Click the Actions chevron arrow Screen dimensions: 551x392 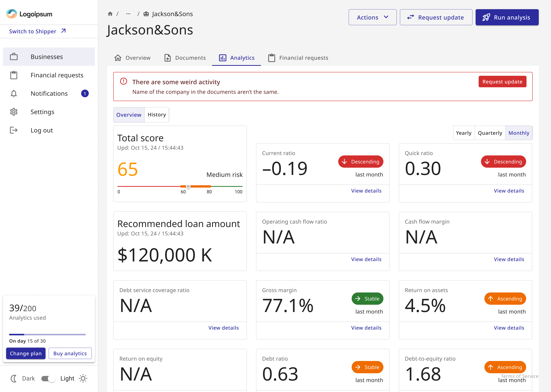click(386, 17)
